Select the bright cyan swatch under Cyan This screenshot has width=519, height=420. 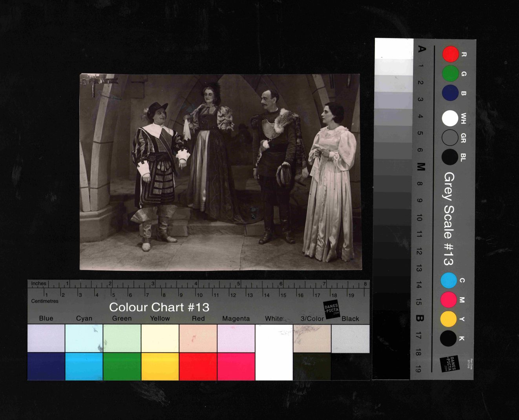pyautogui.click(x=84, y=366)
